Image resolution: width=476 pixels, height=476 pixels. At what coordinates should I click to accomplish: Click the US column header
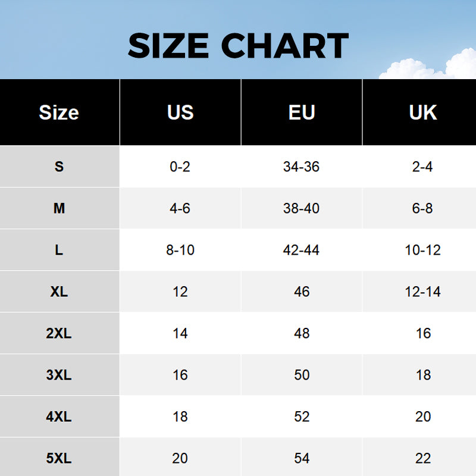pyautogui.click(x=180, y=112)
